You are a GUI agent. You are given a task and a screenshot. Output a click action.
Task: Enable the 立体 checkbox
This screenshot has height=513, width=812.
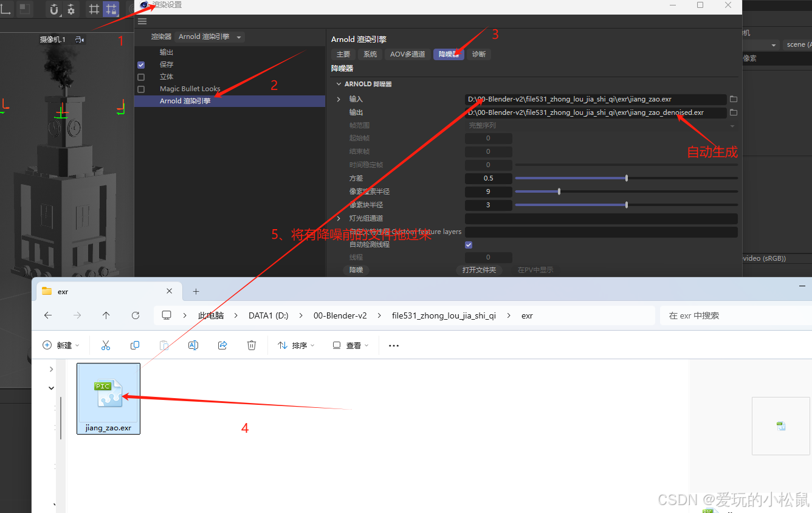[141, 77]
